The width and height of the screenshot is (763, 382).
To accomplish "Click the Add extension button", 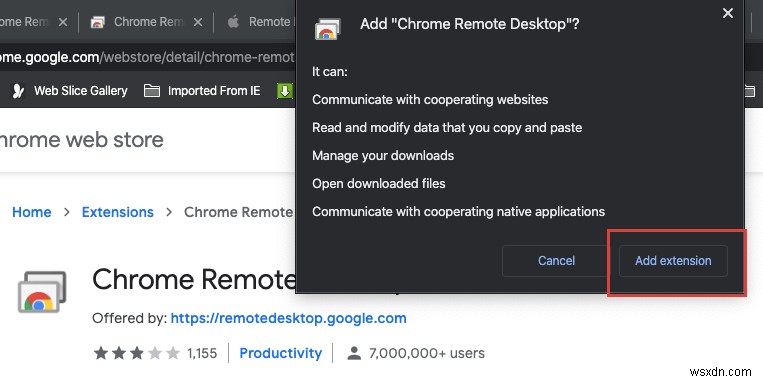I will [673, 261].
